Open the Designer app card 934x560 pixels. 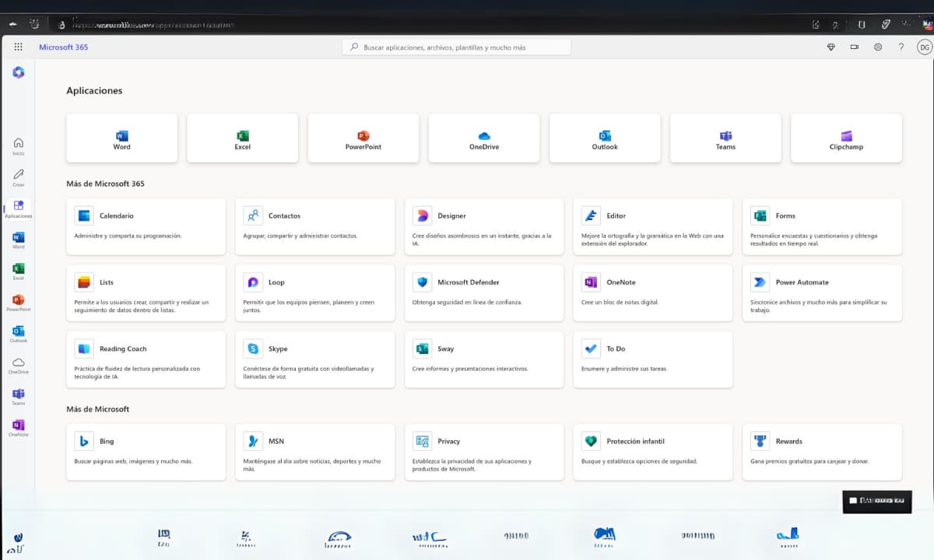pos(484,226)
